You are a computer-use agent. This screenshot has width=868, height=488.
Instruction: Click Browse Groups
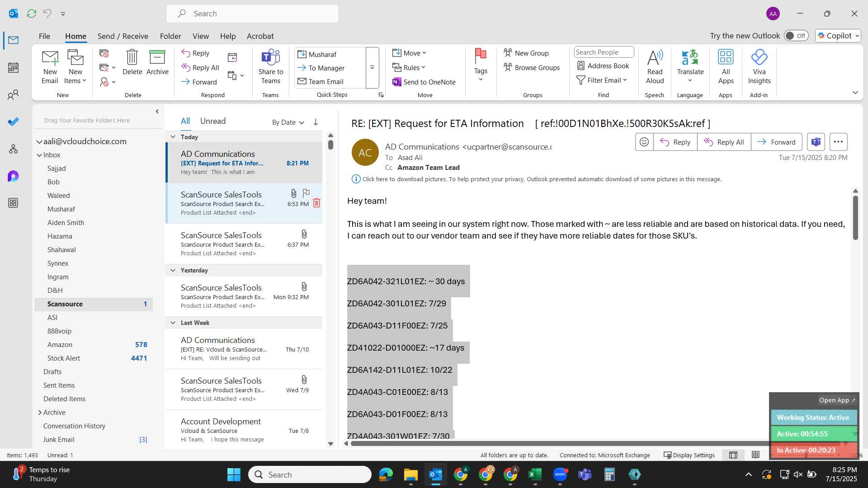532,67
